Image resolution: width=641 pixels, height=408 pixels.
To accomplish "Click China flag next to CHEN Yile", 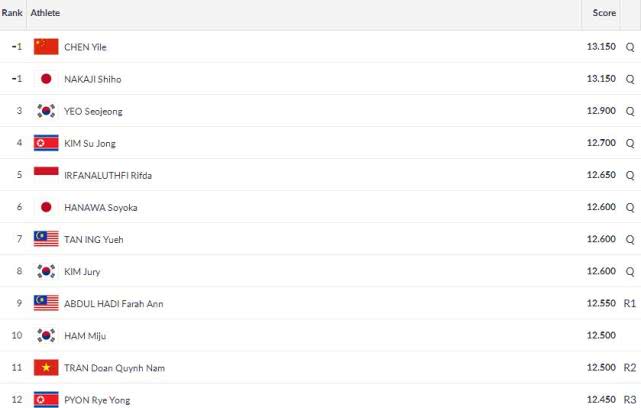I will pos(46,47).
